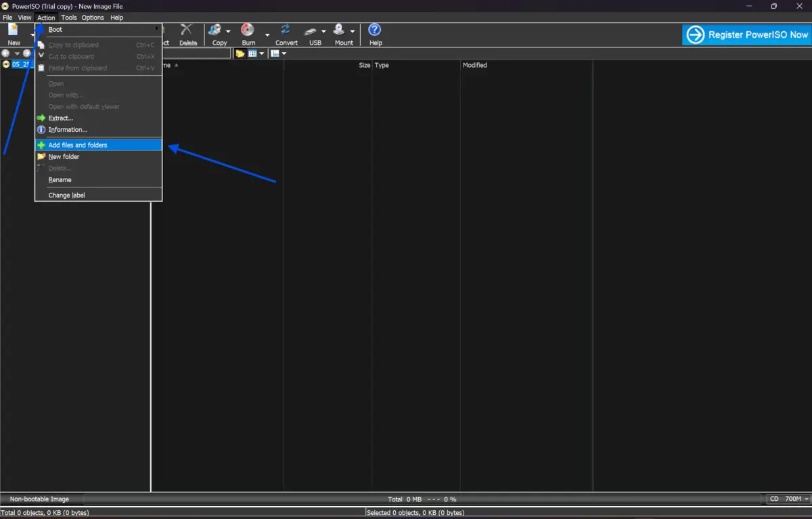The image size is (812, 519).
Task: Open the Options menu
Action: click(x=93, y=18)
